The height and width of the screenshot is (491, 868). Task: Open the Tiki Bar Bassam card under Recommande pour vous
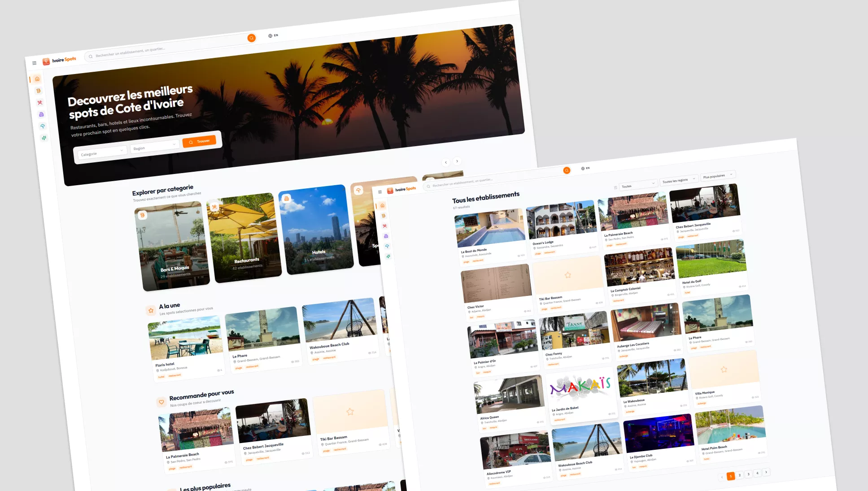click(x=351, y=422)
